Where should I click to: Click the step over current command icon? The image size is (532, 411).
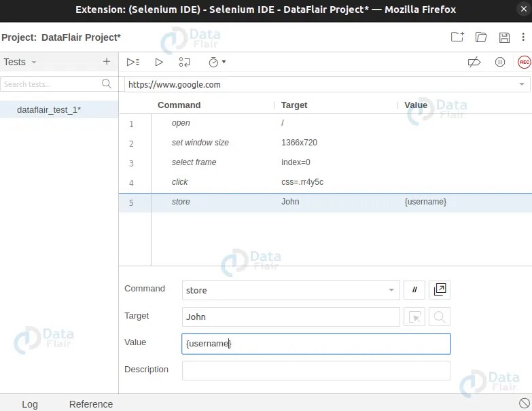[185, 62]
